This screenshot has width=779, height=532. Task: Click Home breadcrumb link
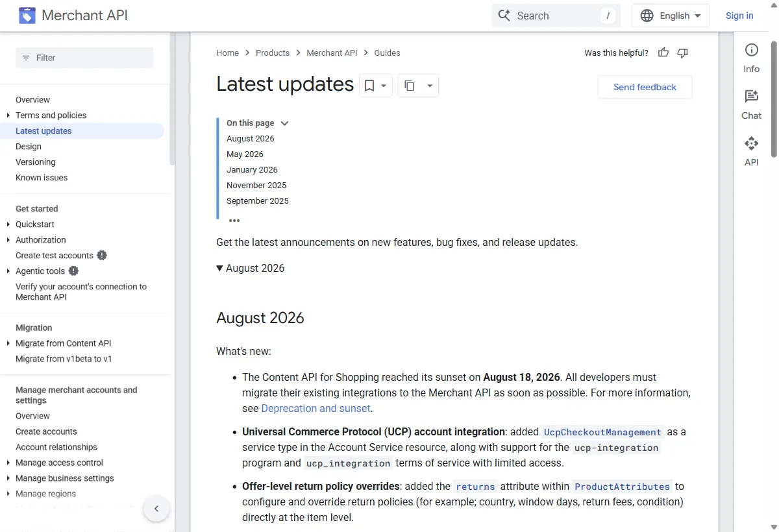[x=227, y=53]
